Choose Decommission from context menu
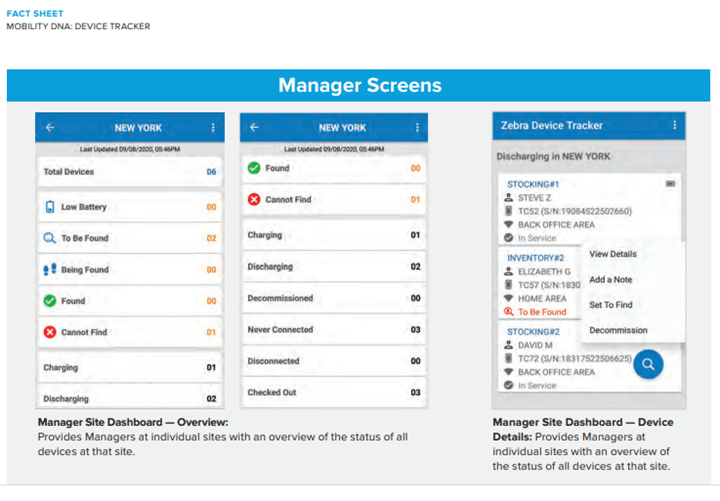 point(618,330)
